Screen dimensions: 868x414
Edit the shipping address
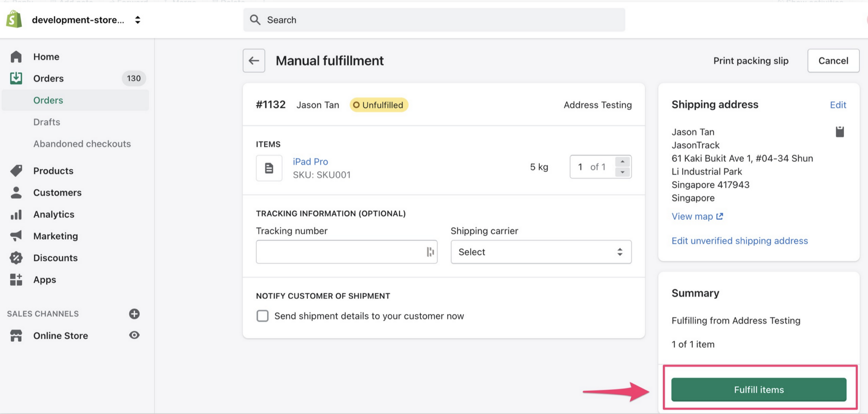point(838,105)
